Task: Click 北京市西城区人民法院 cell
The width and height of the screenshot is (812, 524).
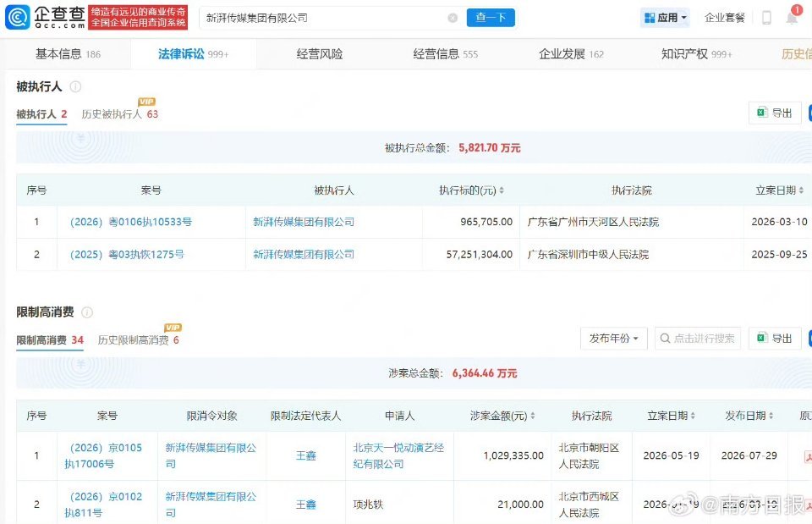Action: [x=589, y=505]
